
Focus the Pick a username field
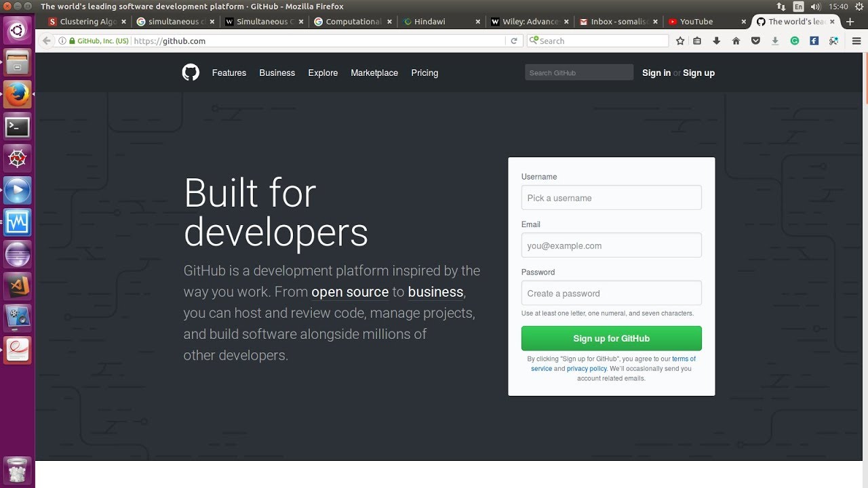[x=612, y=198]
